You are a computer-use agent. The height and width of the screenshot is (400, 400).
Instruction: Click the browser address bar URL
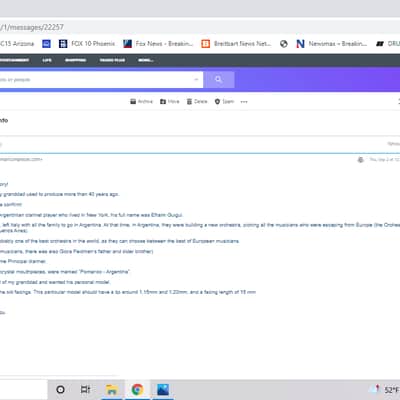pos(32,27)
